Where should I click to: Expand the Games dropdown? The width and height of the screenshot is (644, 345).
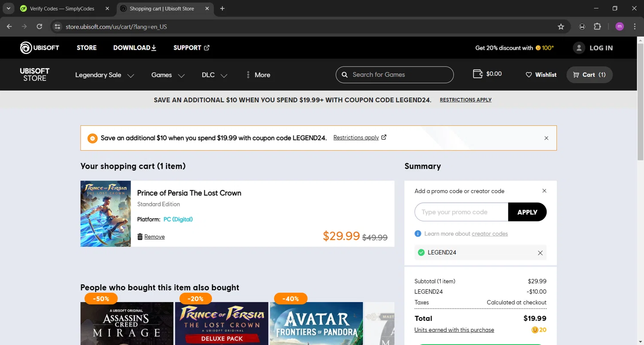tap(168, 75)
